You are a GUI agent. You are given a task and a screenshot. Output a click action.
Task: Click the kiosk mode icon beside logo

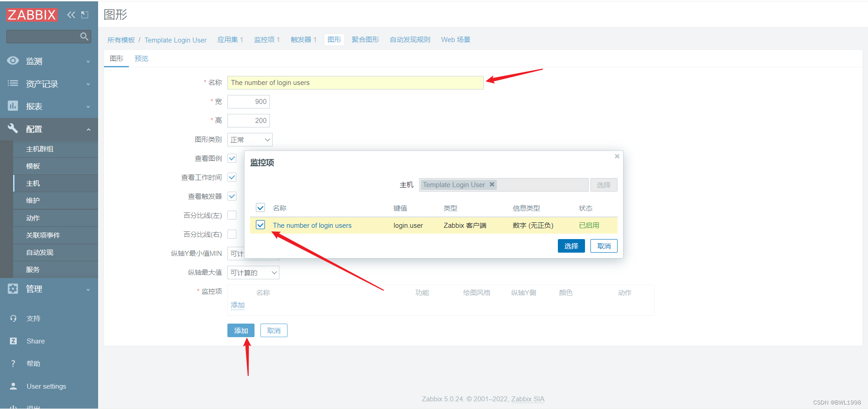(85, 15)
